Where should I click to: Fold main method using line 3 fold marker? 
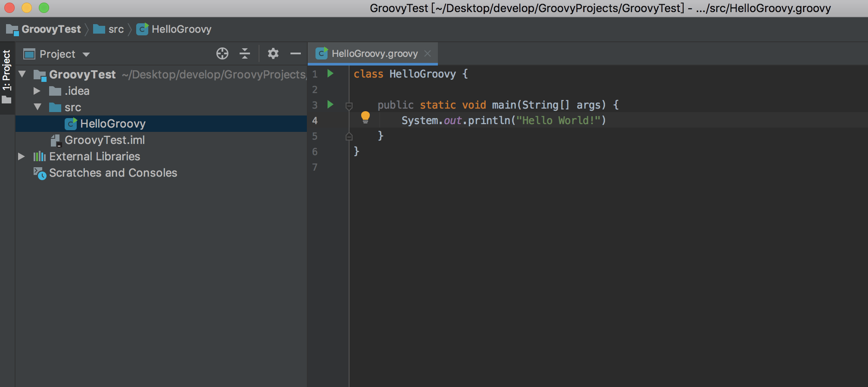[x=349, y=106]
